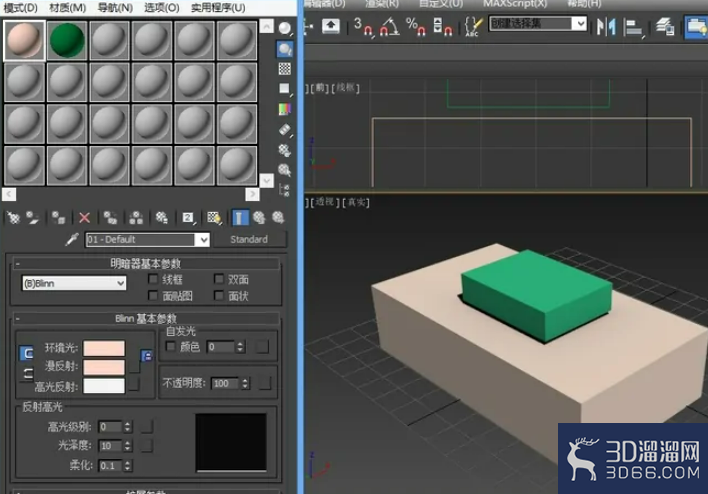
Task: Click the red X reset material icon
Action: [84, 218]
